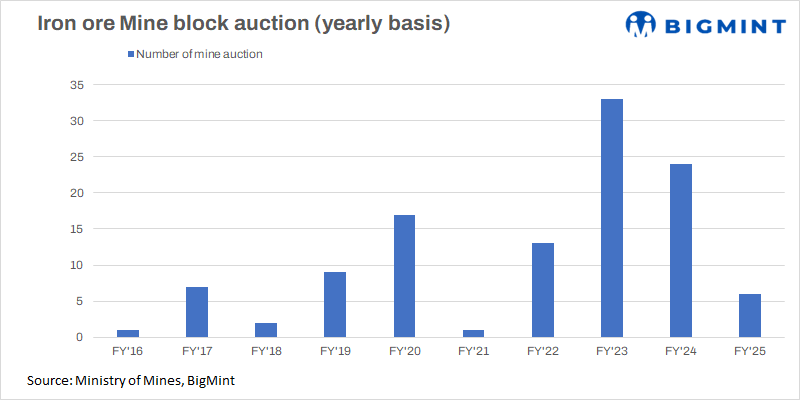Viewport: 800px width, 400px height.
Task: Click the 35 value on the y-axis
Action: pos(75,85)
